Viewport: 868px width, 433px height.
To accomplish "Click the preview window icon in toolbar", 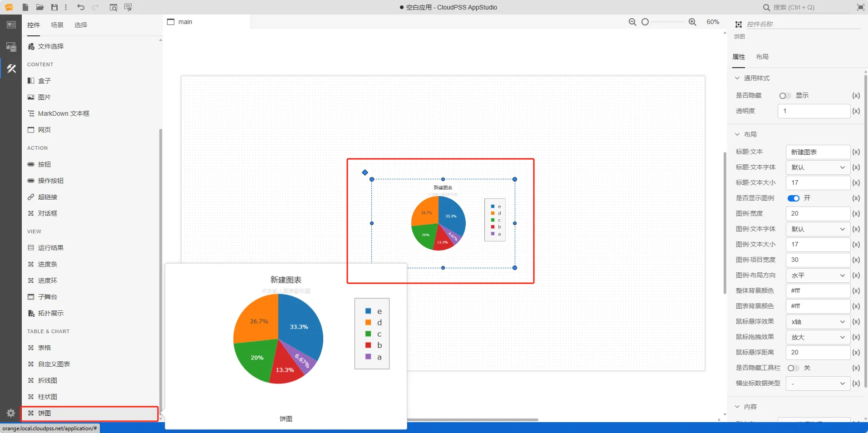I will (x=113, y=7).
